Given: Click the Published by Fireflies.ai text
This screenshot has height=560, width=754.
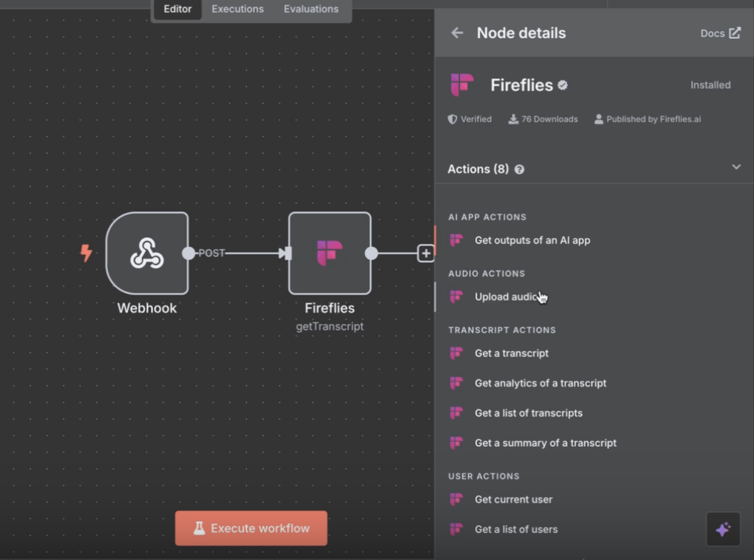Looking at the screenshot, I should click(653, 119).
